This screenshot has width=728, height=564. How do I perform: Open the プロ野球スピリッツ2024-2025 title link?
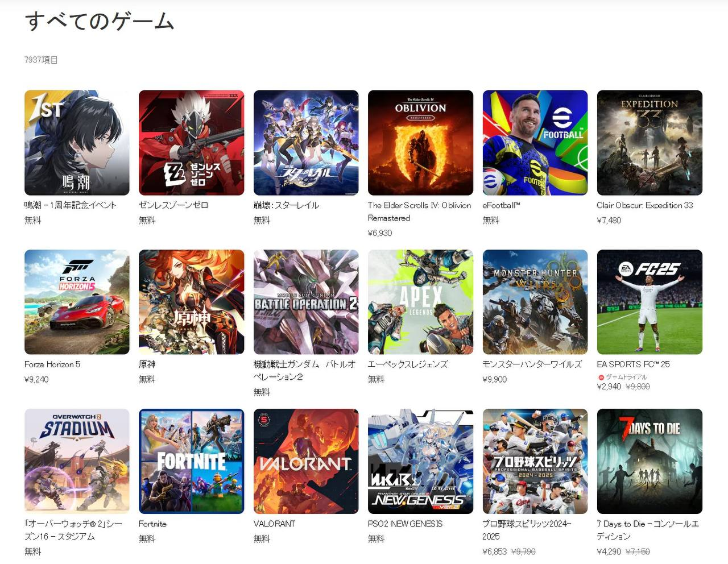pyautogui.click(x=527, y=530)
